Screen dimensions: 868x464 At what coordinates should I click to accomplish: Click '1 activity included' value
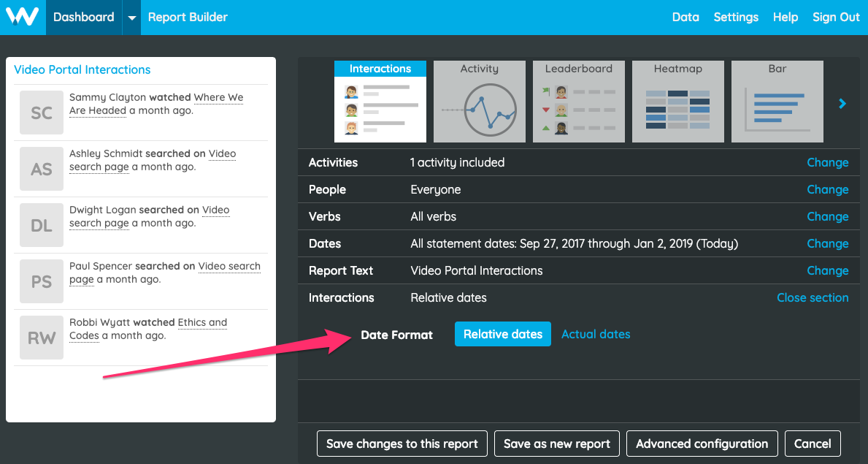point(457,162)
